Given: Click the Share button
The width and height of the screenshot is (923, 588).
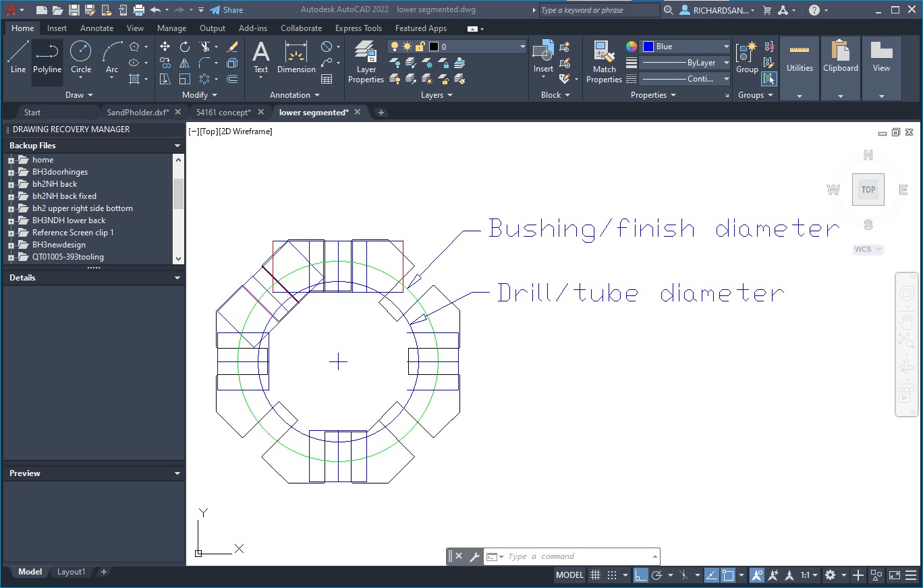Looking at the screenshot, I should point(227,10).
